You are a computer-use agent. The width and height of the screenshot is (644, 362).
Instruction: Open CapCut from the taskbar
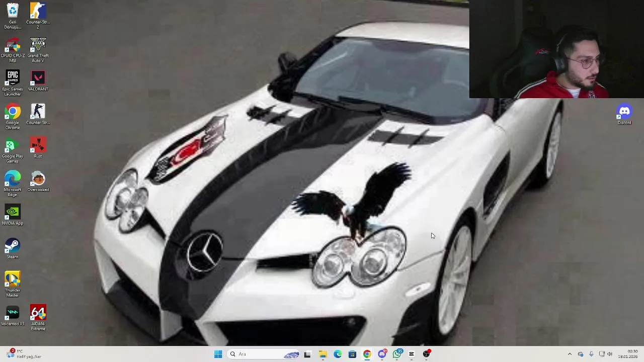click(x=412, y=354)
